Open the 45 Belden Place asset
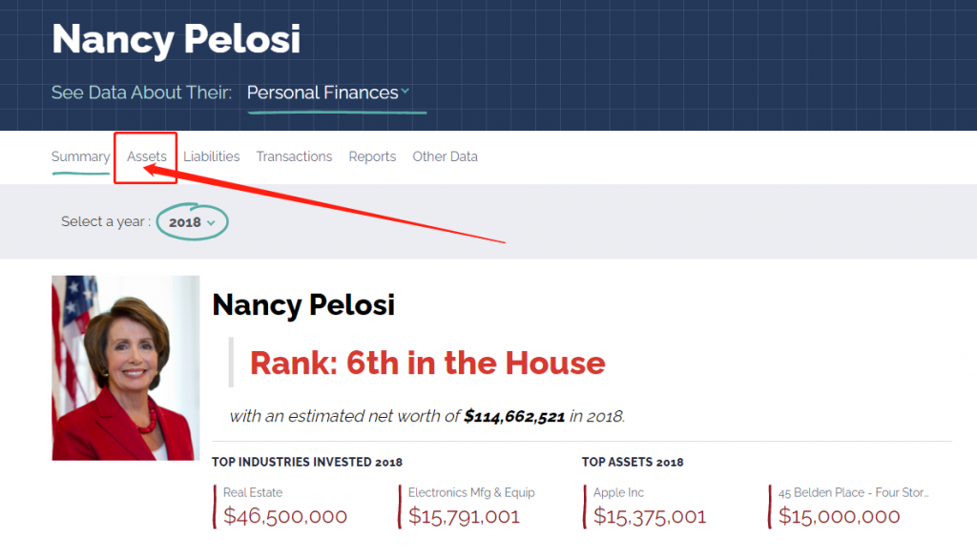The image size is (977, 560). pyautogui.click(x=853, y=492)
